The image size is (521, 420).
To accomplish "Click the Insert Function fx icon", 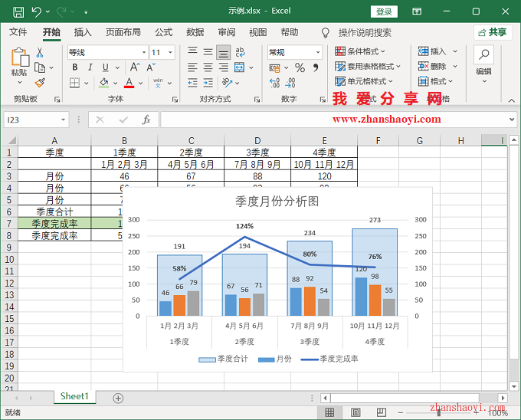I will pyautogui.click(x=146, y=120).
